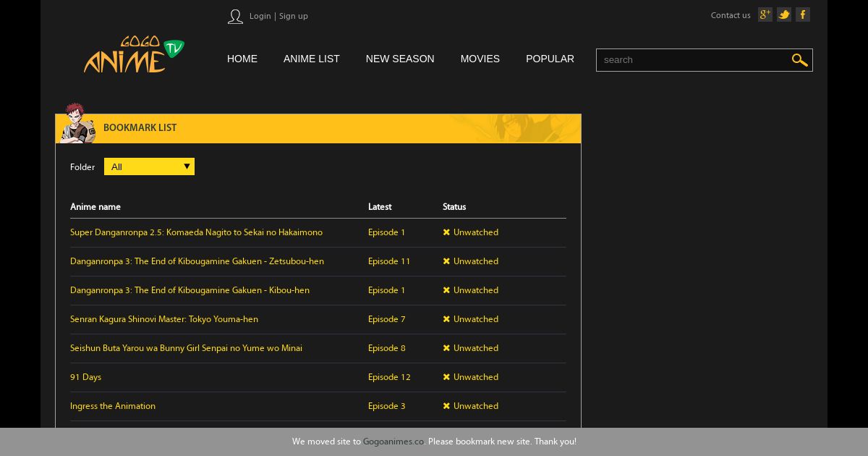The height and width of the screenshot is (456, 868).
Task: Toggle Unwatched status for Kibou-hen
Action: (476, 290)
